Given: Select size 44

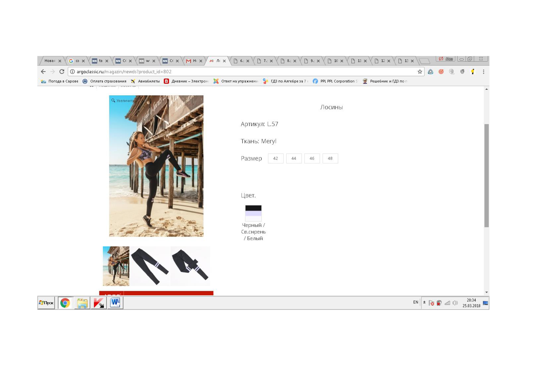Looking at the screenshot, I should 294,158.
